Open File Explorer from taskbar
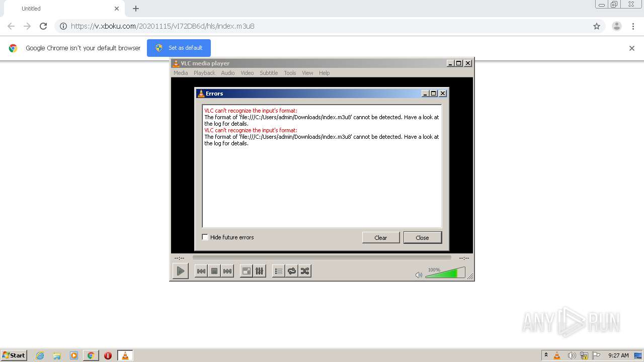Viewport: 644px width, 362px height. (x=57, y=355)
